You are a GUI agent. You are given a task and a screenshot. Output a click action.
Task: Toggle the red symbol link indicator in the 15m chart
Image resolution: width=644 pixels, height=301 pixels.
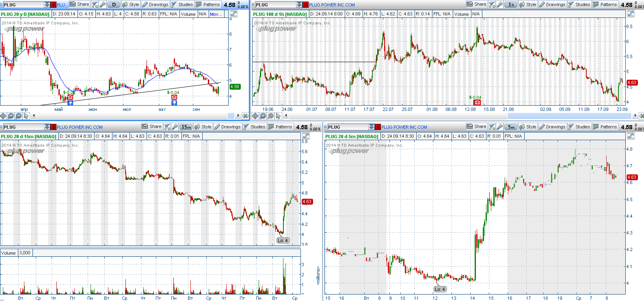[53, 127]
